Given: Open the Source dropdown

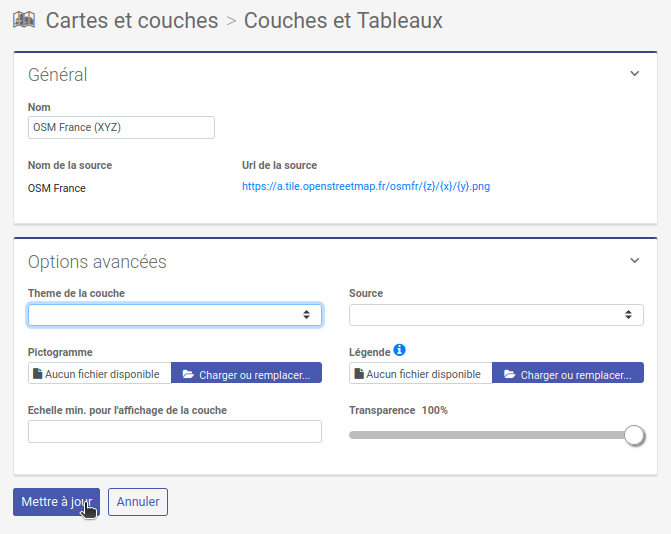Looking at the screenshot, I should [496, 315].
